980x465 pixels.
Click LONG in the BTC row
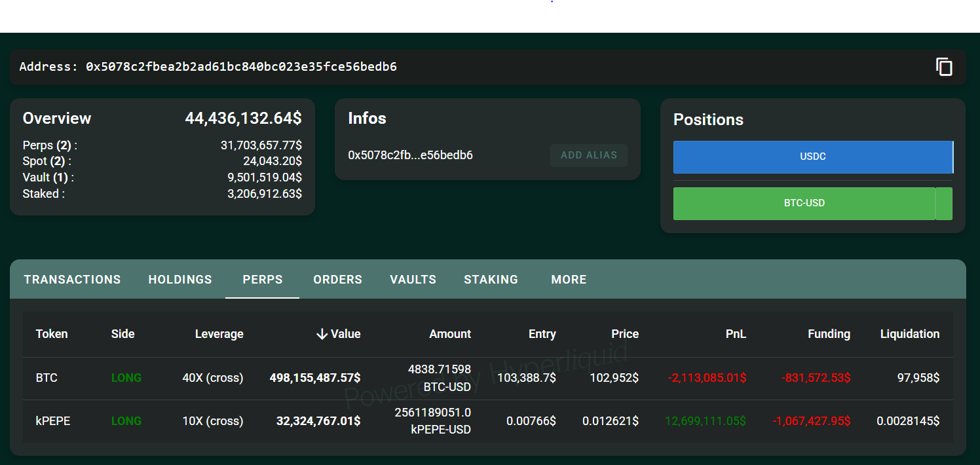tap(126, 378)
